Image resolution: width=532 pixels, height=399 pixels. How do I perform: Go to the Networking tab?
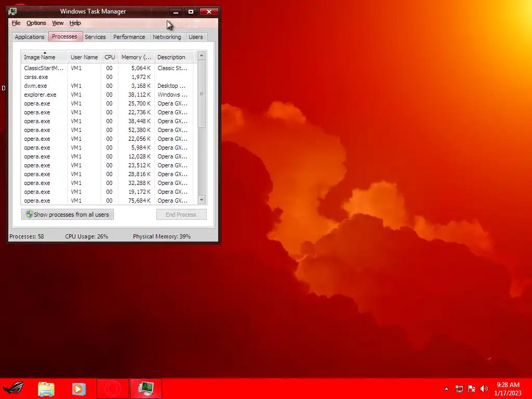pos(167,37)
